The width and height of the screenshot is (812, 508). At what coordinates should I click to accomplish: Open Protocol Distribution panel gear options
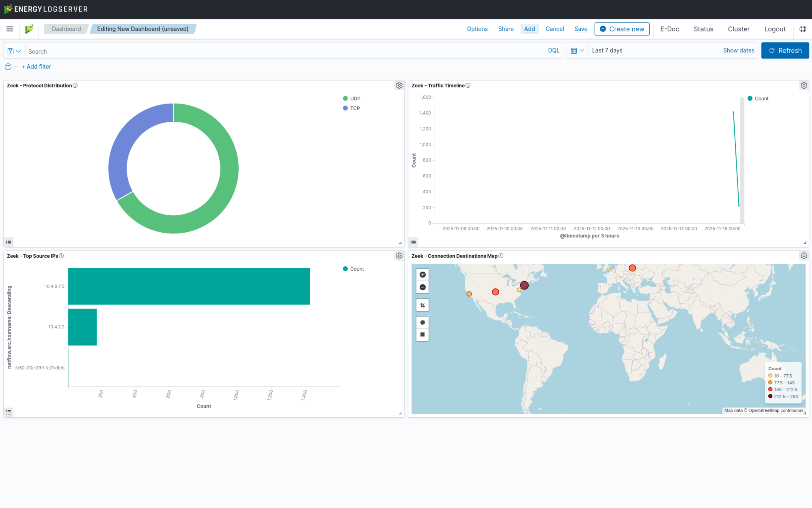(399, 85)
